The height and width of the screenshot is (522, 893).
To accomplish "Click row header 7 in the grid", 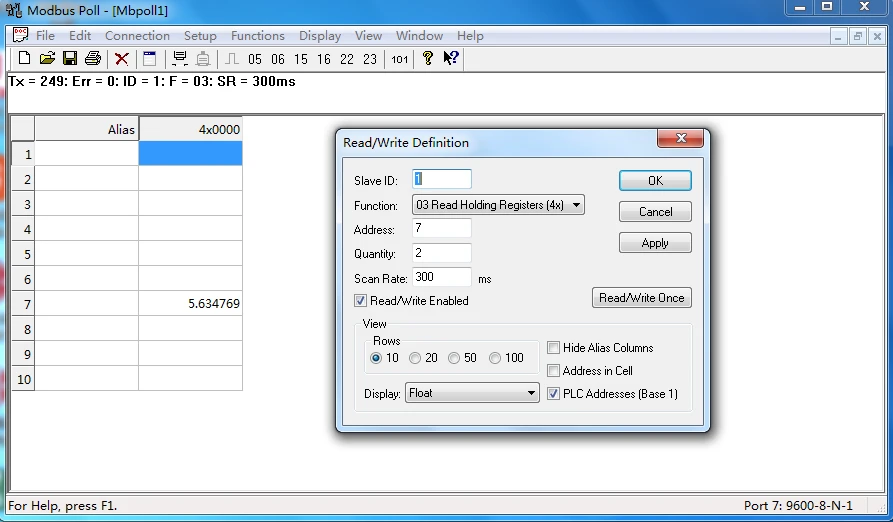I will tap(23, 303).
